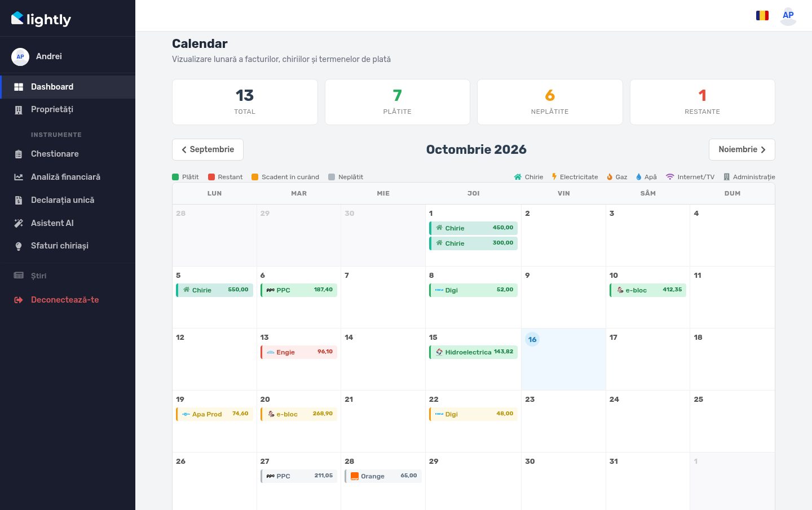Click the Electricitate bolt legend icon
Screen dimensions: 812x510
pyautogui.click(x=554, y=177)
